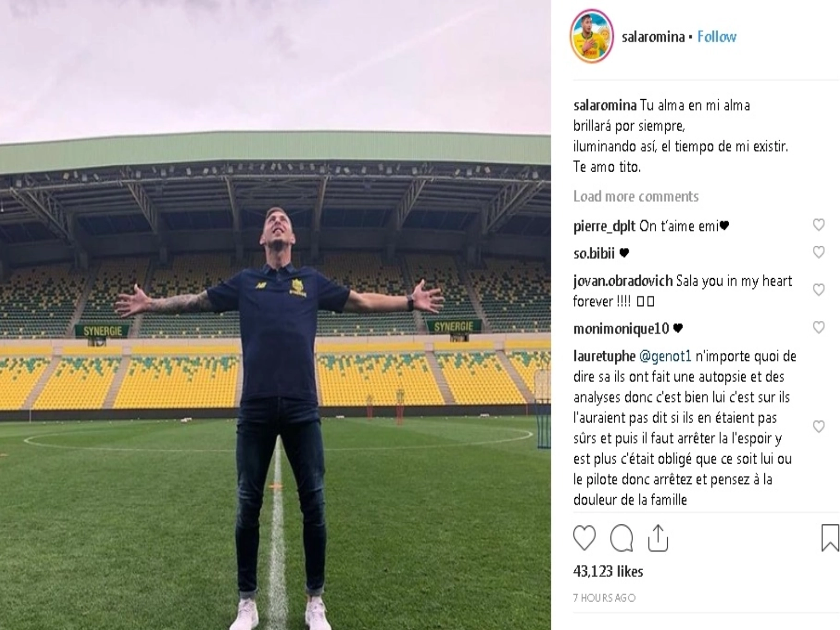Screen dimensions: 840x630
Task: Open the comment bubble icon
Action: coord(622,538)
